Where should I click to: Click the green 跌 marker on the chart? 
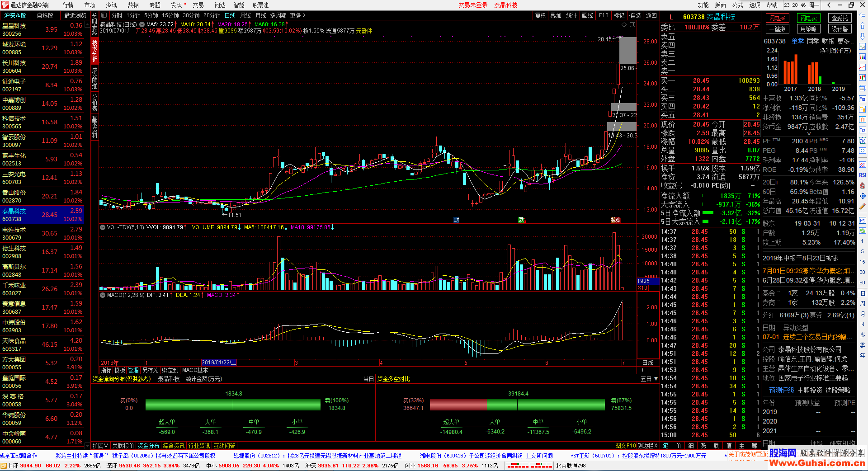click(x=521, y=220)
